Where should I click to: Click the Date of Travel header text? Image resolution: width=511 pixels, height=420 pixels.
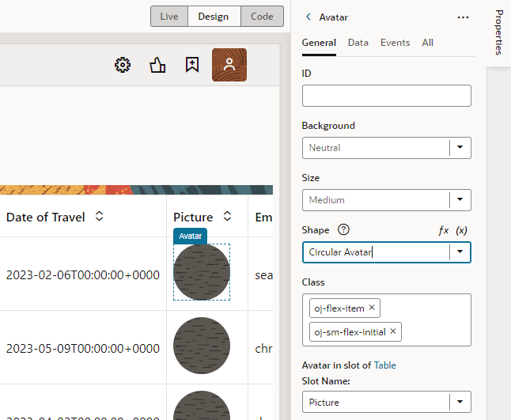click(46, 217)
